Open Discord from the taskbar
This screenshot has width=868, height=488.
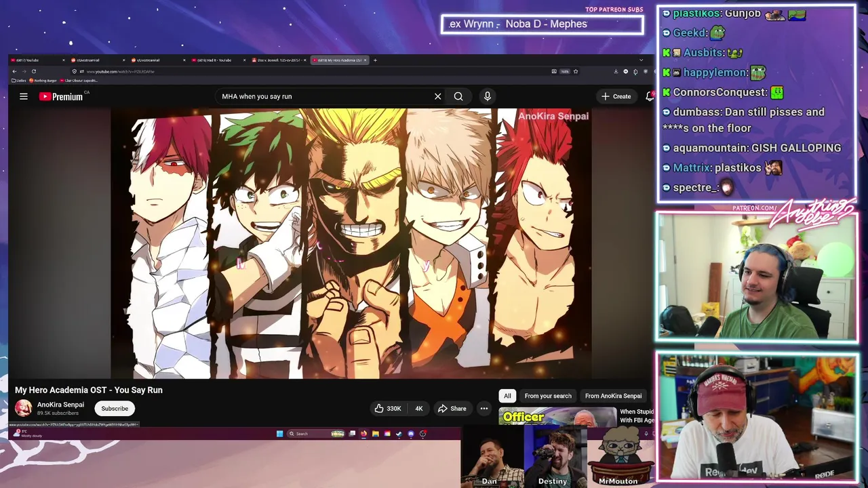[411, 434]
